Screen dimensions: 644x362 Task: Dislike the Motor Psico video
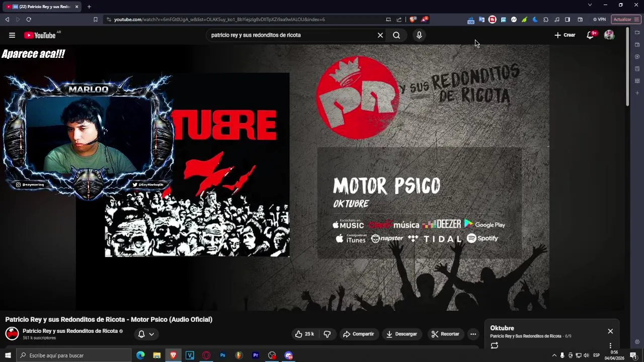[327, 334]
